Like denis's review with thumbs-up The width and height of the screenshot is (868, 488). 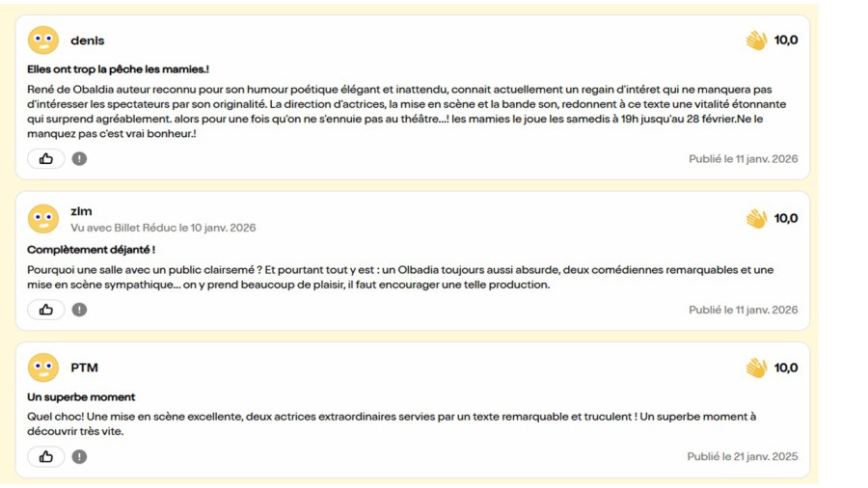pyautogui.click(x=45, y=159)
